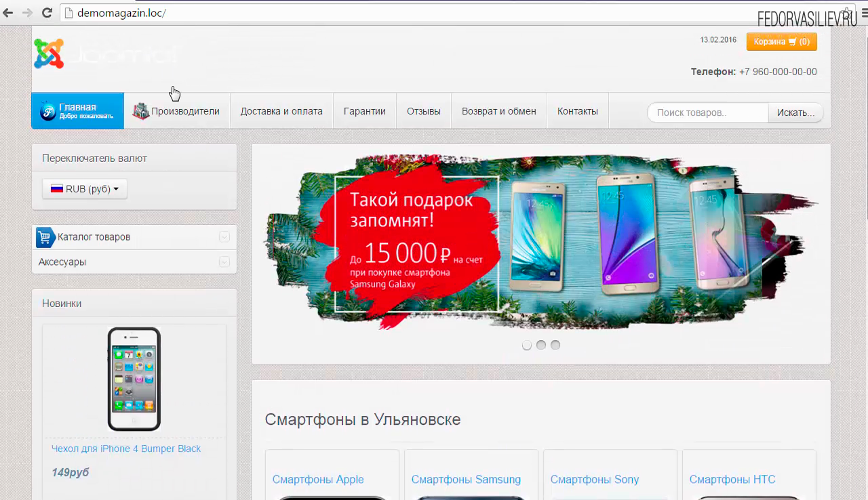
Task: Click the Новинки heading
Action: [62, 304]
